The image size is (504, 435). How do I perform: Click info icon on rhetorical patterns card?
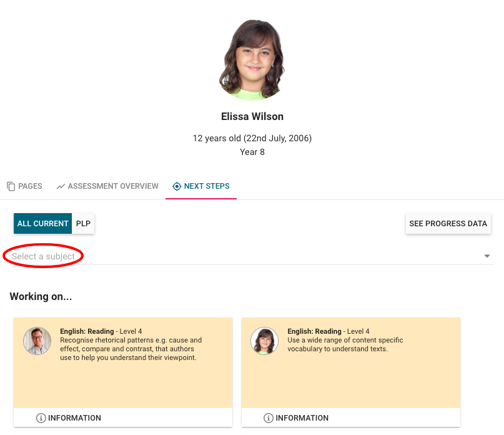tap(41, 418)
